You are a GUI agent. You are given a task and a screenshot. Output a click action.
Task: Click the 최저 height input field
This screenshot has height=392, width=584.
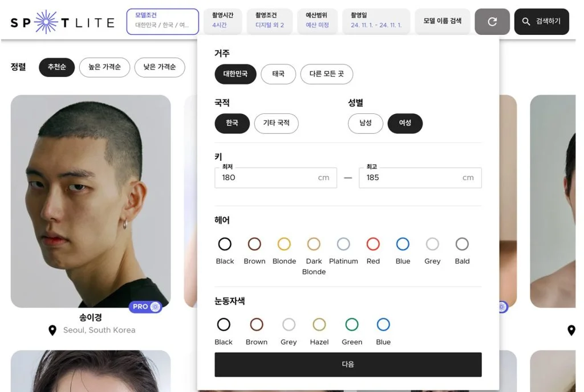(x=275, y=178)
